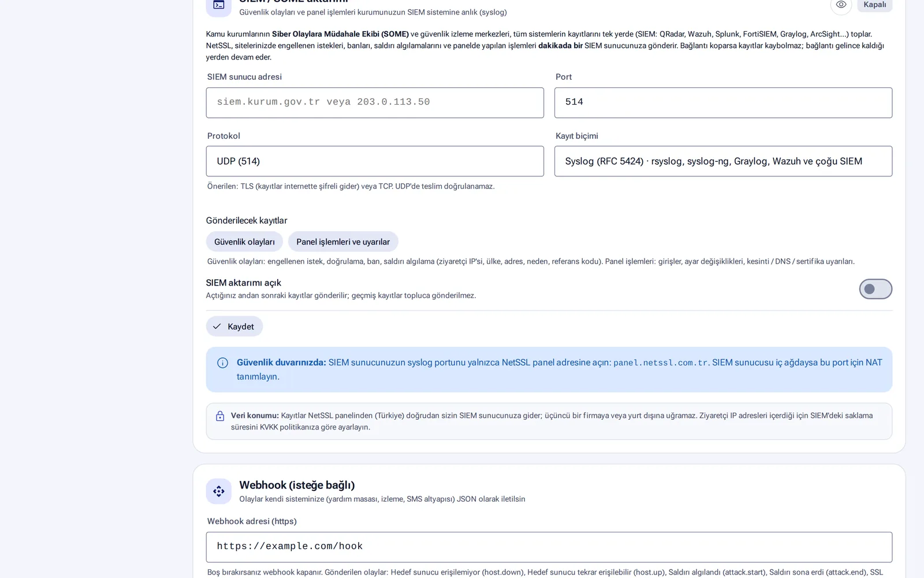The image size is (924, 578).
Task: Focus the SIEM sunucu adresi field
Action: click(x=375, y=102)
